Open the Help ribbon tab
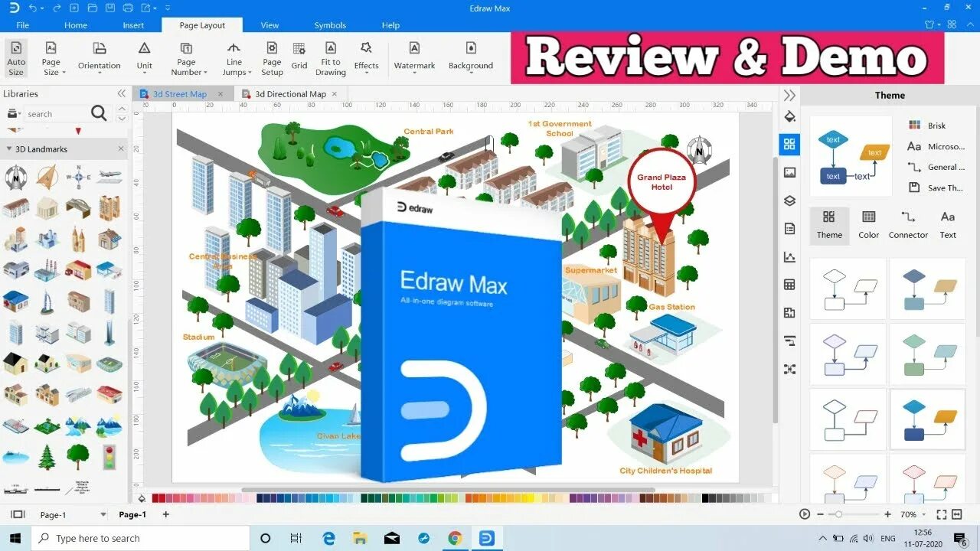The width and height of the screenshot is (980, 551). (390, 25)
